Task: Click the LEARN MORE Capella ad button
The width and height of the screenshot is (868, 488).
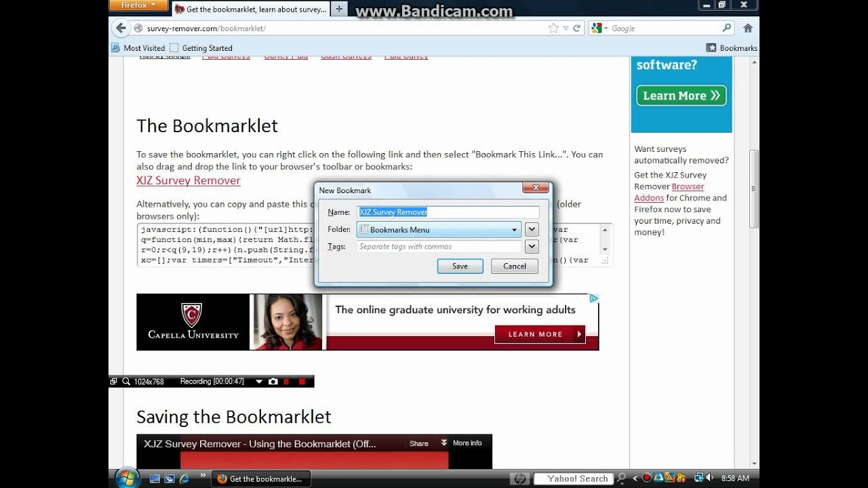Action: (540, 334)
